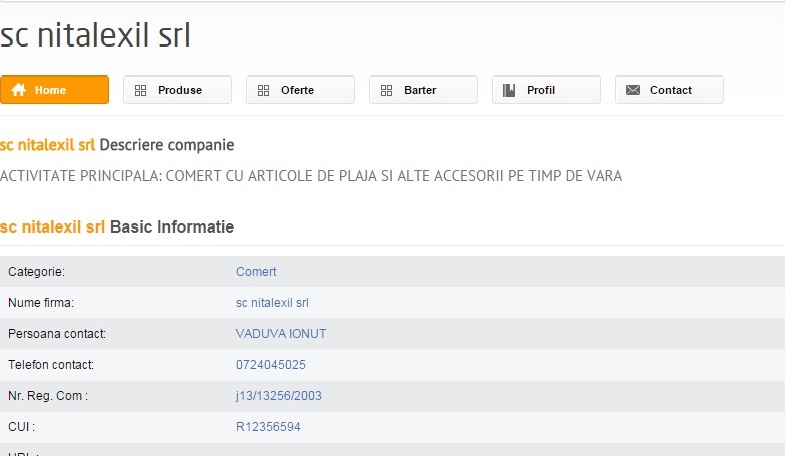
Task: Click orange company name in Descriere companie heading
Action: 47,145
